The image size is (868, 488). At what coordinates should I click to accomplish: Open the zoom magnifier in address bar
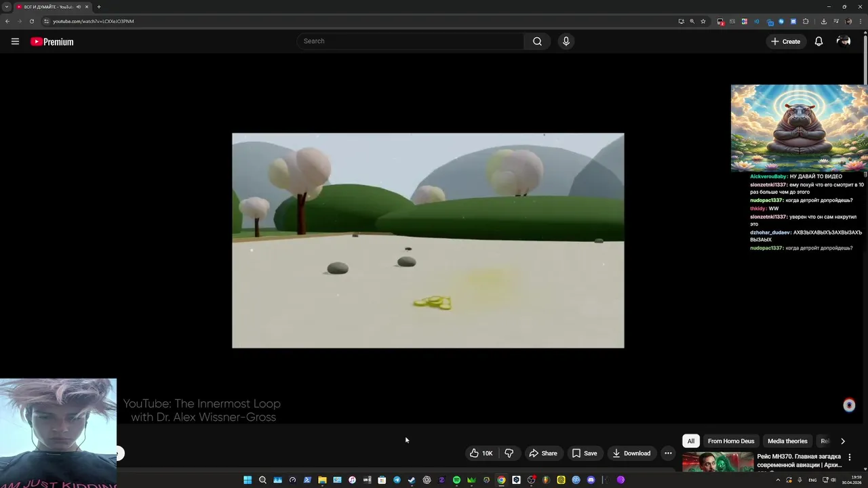tap(692, 21)
